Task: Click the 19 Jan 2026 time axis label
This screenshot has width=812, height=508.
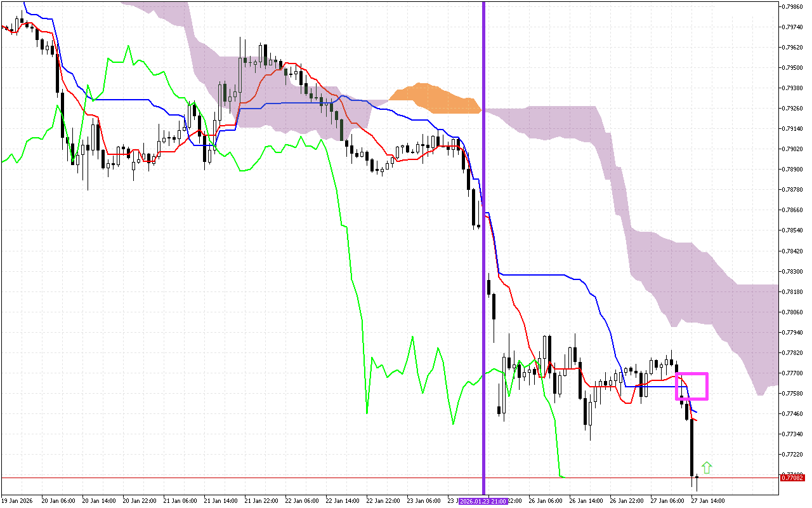Action: [16, 501]
